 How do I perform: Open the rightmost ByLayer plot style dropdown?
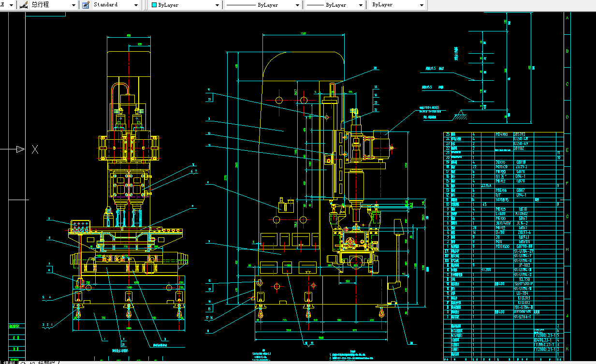coord(422,5)
